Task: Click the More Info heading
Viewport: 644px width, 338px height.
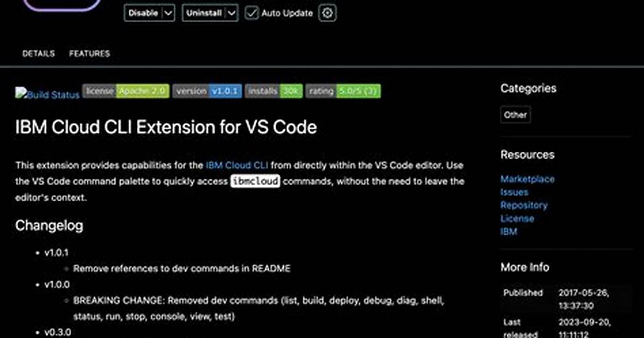Action: coord(524,267)
